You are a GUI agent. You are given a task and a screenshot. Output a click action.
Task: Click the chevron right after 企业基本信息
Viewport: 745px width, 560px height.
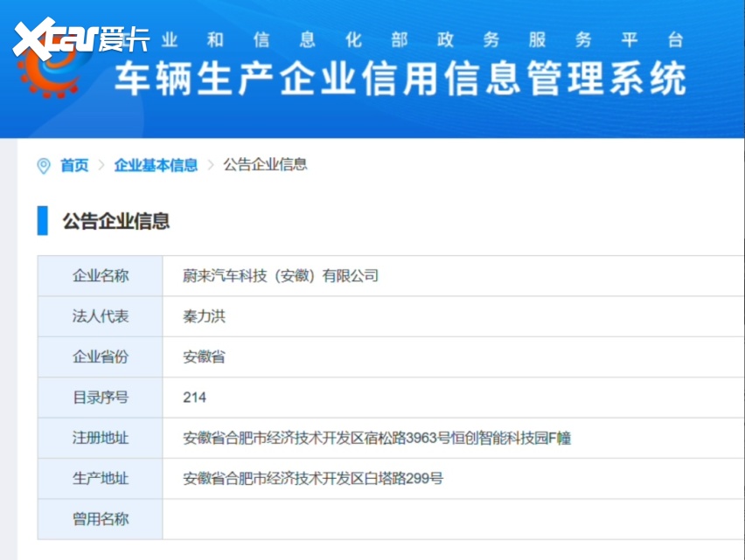(x=211, y=165)
